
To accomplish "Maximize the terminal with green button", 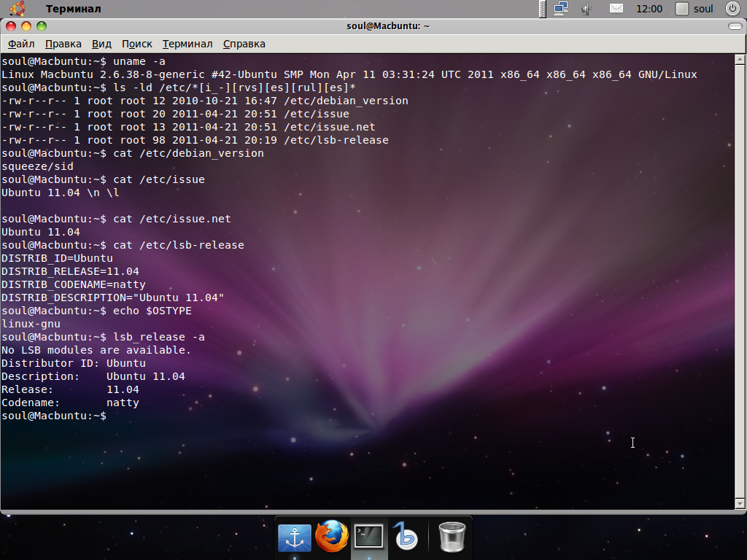I will [x=42, y=26].
